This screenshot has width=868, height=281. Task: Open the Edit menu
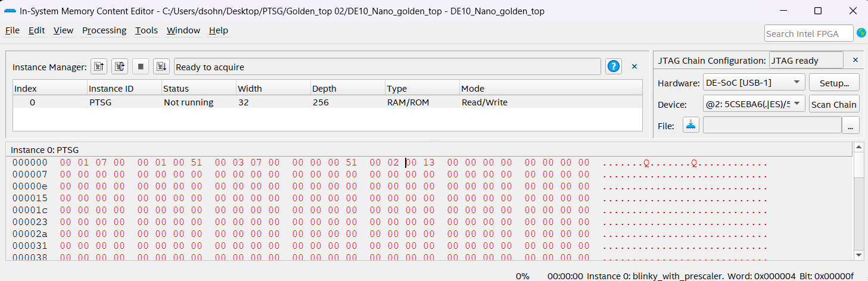36,30
